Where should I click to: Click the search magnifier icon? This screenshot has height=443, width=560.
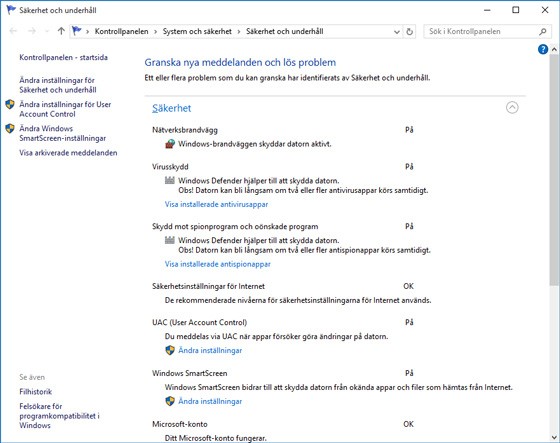(x=542, y=31)
